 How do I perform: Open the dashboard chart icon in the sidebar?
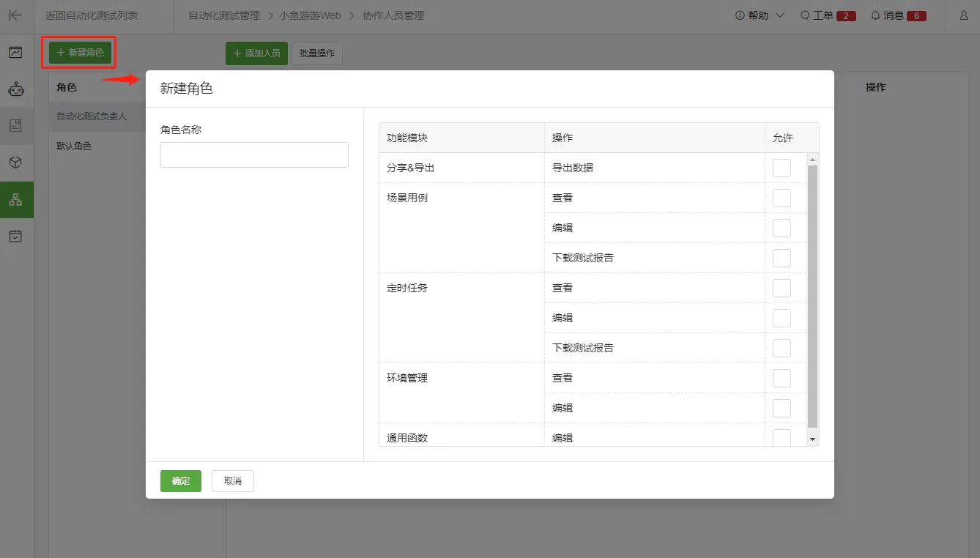point(16,52)
